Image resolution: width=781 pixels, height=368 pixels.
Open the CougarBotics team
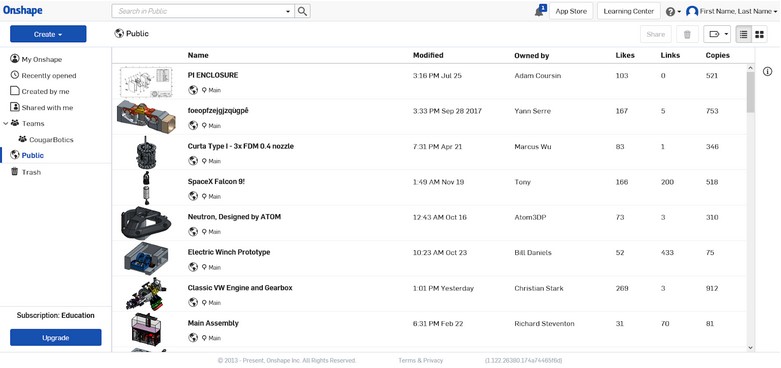[46, 139]
